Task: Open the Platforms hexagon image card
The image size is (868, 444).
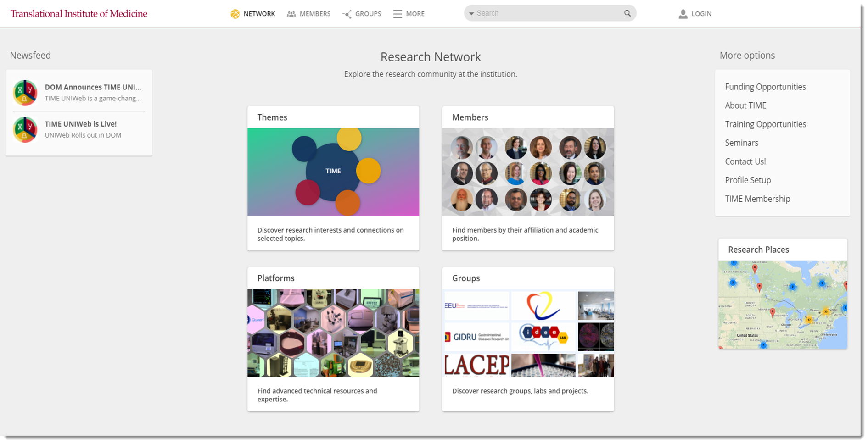Action: (333, 333)
